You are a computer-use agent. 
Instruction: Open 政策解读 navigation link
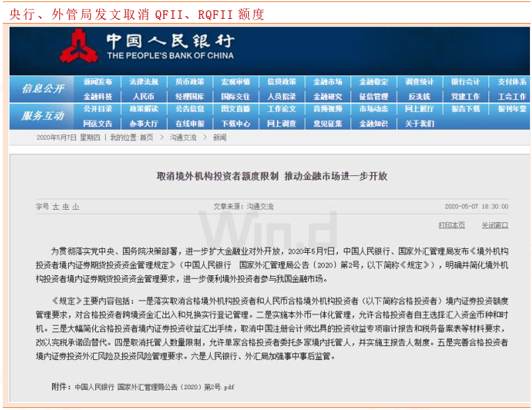coord(144,109)
